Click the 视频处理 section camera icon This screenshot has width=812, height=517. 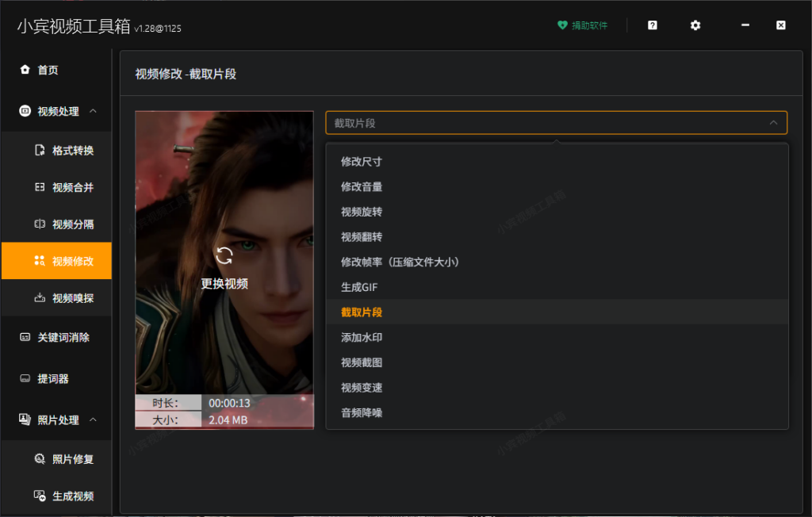[24, 112]
